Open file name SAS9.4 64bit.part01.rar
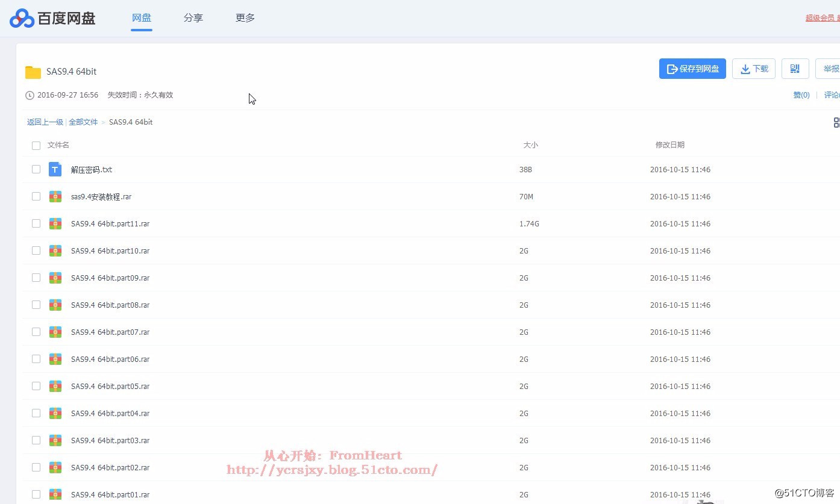Viewport: 840px width, 504px height. click(110, 495)
